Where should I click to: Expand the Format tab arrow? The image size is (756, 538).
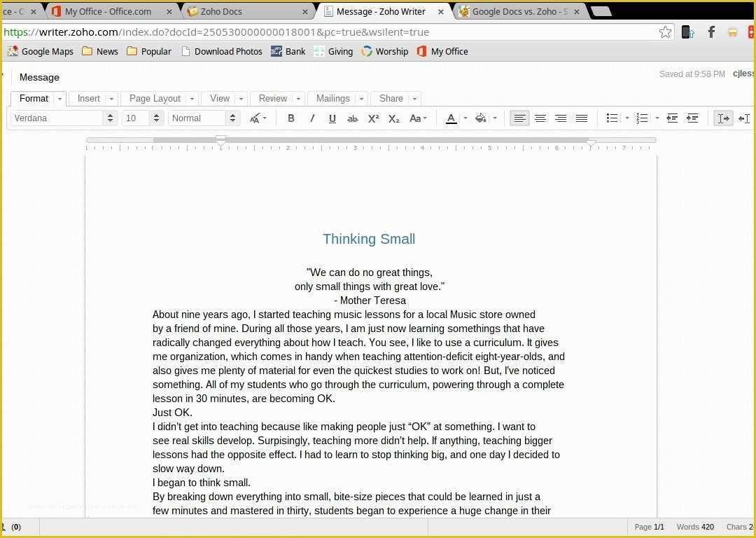tap(59, 99)
